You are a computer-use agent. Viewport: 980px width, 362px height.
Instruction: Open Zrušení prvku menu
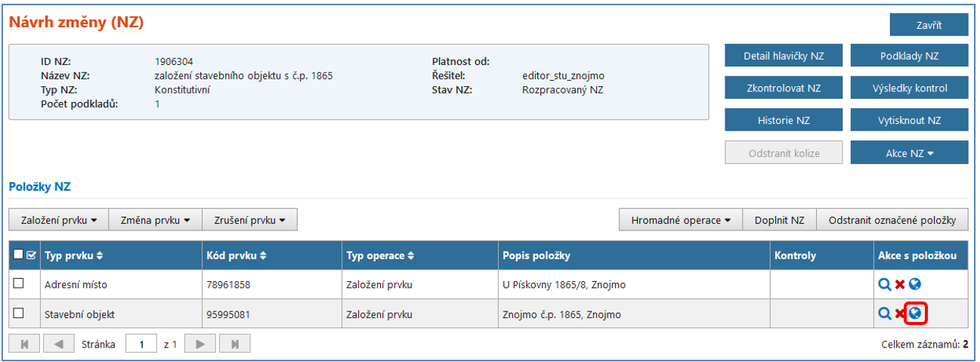click(x=252, y=221)
